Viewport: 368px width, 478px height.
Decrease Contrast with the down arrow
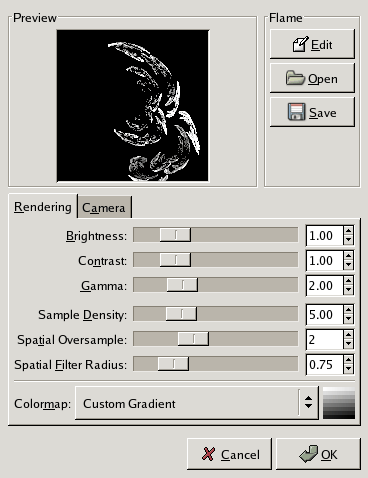(348, 265)
